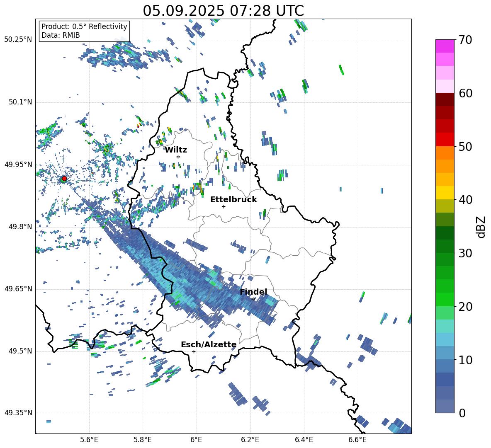Screen dimensions: 491x448
Task: Click the 6.4°E longitude label
Action: (304, 440)
